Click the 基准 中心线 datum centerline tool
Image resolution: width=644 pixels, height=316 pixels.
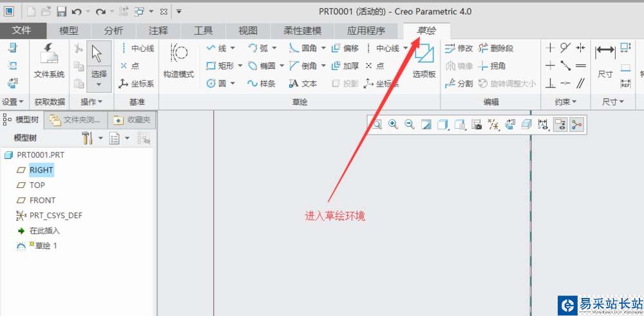coord(137,48)
